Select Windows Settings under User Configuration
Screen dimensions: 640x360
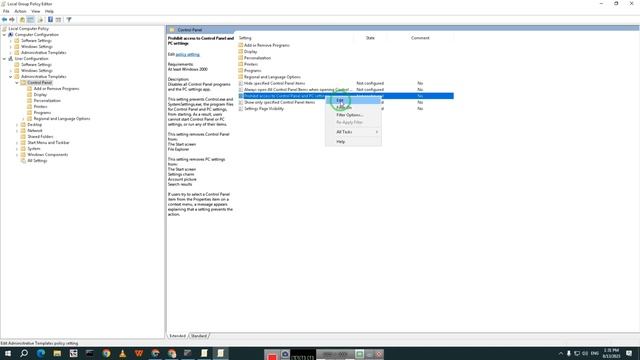tap(36, 71)
